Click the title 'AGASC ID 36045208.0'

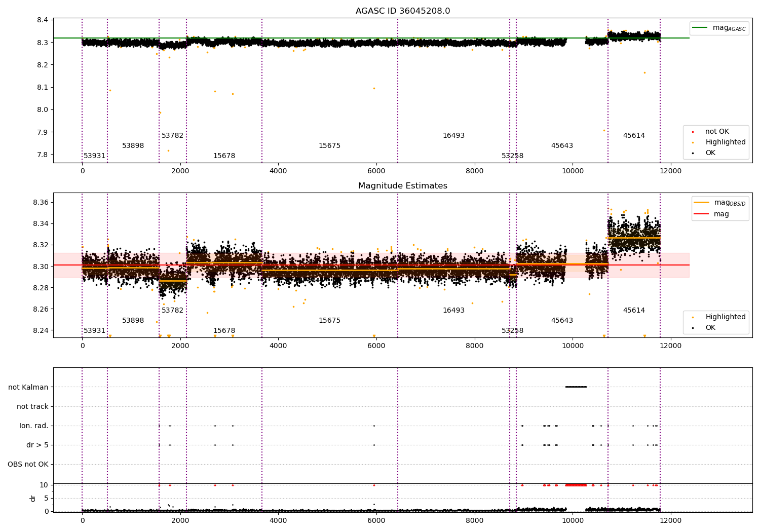403,11
